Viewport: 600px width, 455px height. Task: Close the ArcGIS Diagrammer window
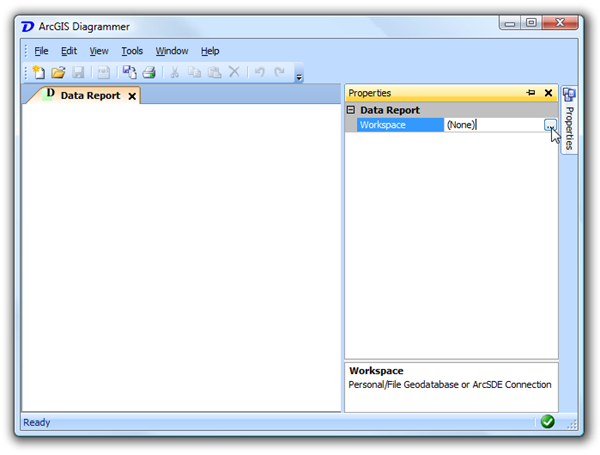560,23
